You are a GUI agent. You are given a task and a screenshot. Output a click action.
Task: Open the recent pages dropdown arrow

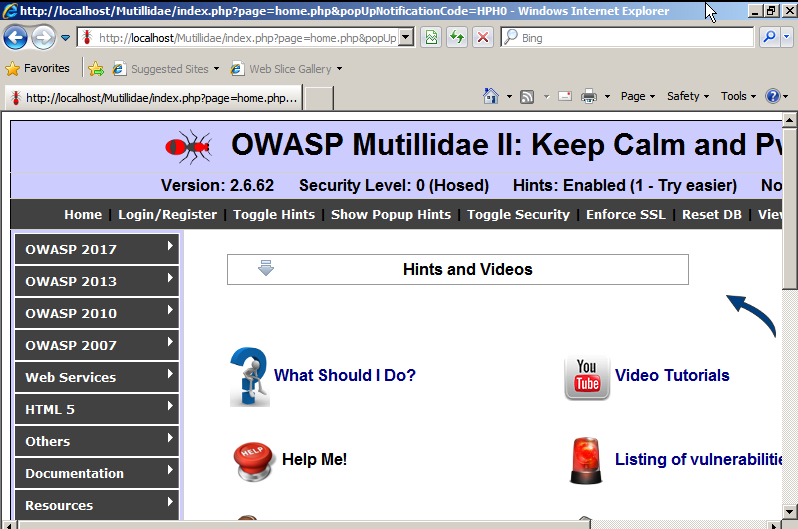click(66, 38)
